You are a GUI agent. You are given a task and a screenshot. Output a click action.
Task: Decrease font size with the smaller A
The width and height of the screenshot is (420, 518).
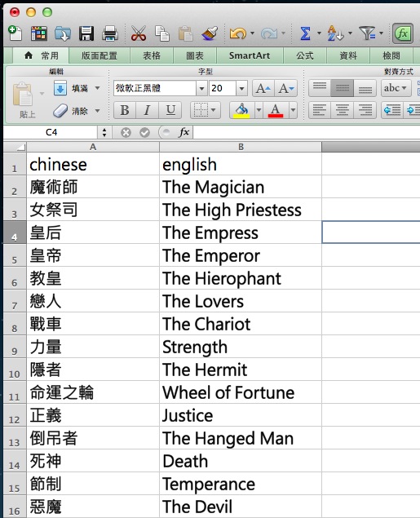coord(286,88)
